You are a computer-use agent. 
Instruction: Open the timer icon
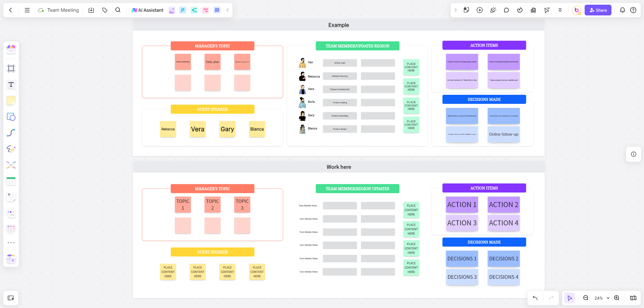click(x=520, y=10)
